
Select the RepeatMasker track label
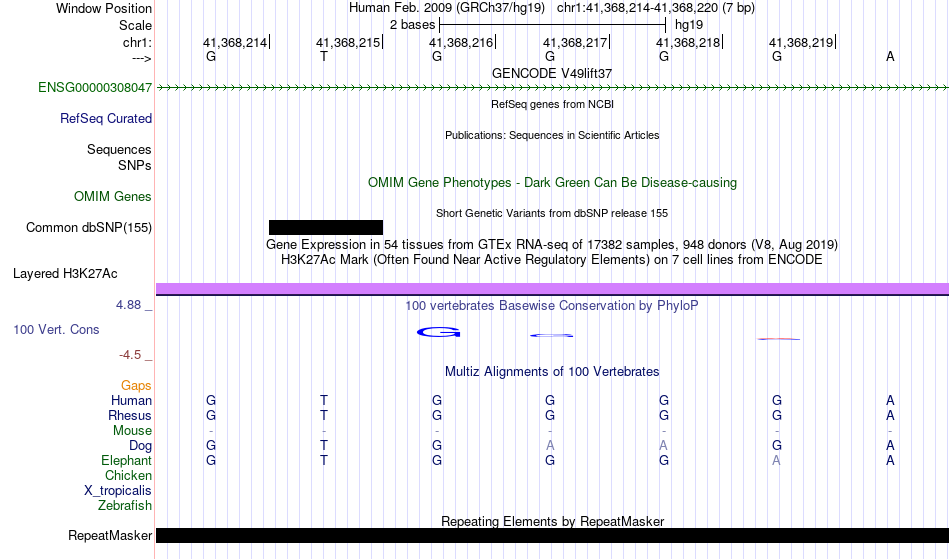pos(110,535)
